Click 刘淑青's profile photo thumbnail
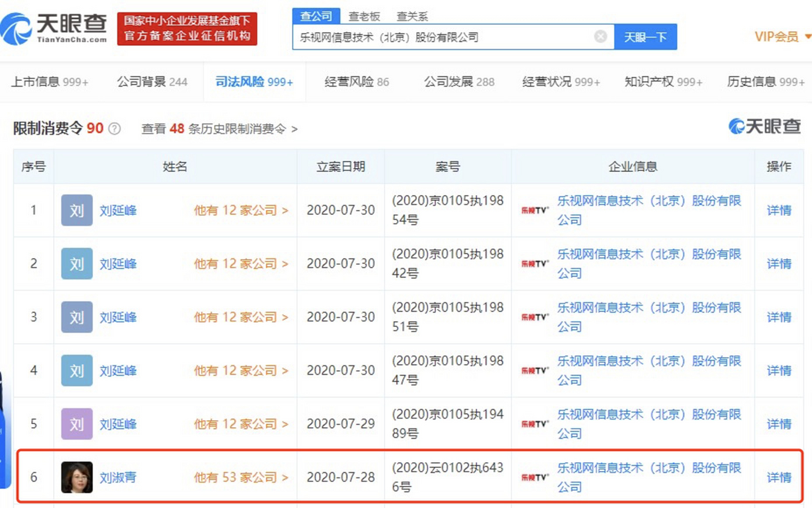Viewport: 812px width, 508px height. pyautogui.click(x=76, y=477)
